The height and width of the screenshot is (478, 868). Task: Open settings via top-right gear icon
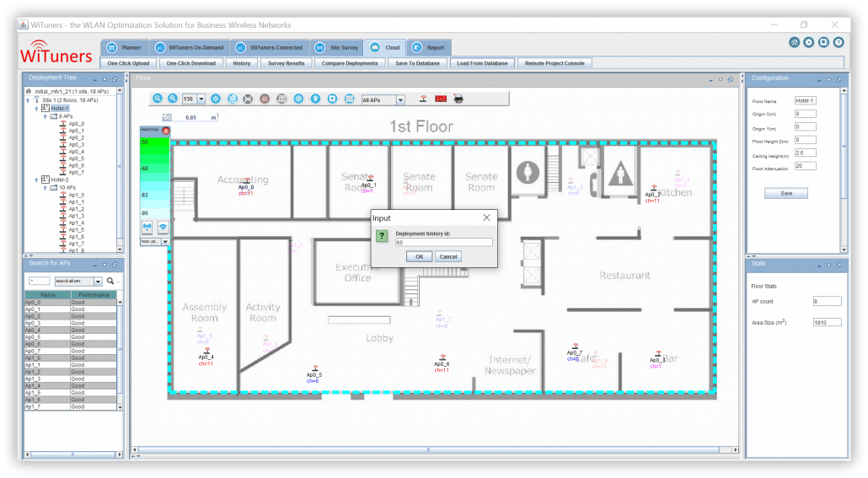pos(809,42)
